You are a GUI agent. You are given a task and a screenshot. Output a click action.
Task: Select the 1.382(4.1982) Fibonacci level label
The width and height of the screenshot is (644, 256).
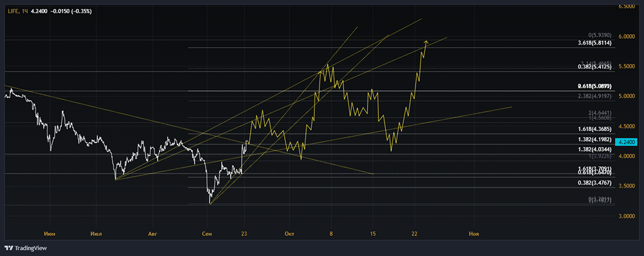(x=595, y=140)
